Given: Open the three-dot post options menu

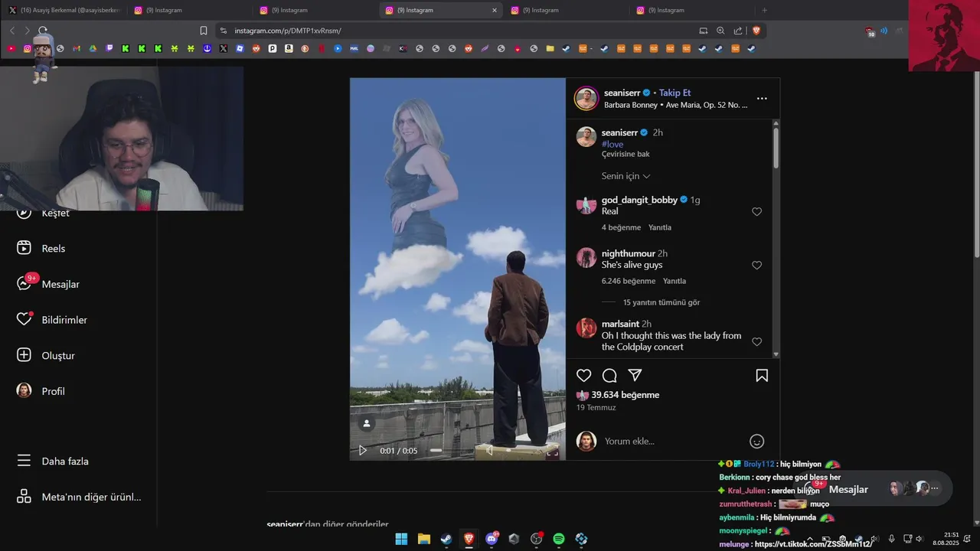Looking at the screenshot, I should [x=762, y=99].
